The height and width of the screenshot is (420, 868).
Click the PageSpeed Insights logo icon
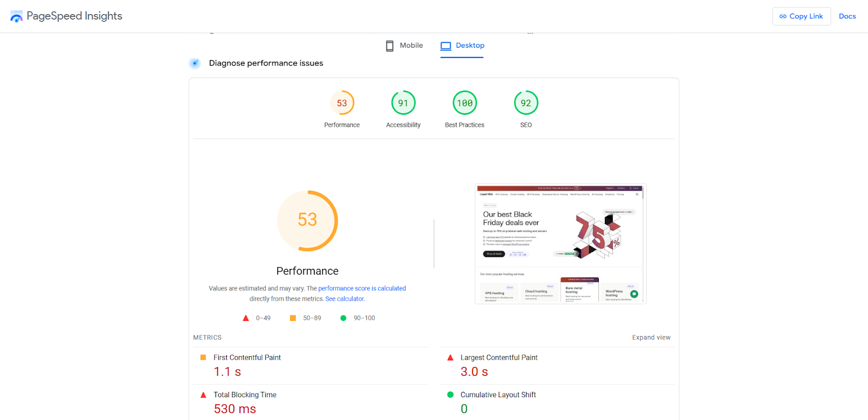tap(17, 16)
